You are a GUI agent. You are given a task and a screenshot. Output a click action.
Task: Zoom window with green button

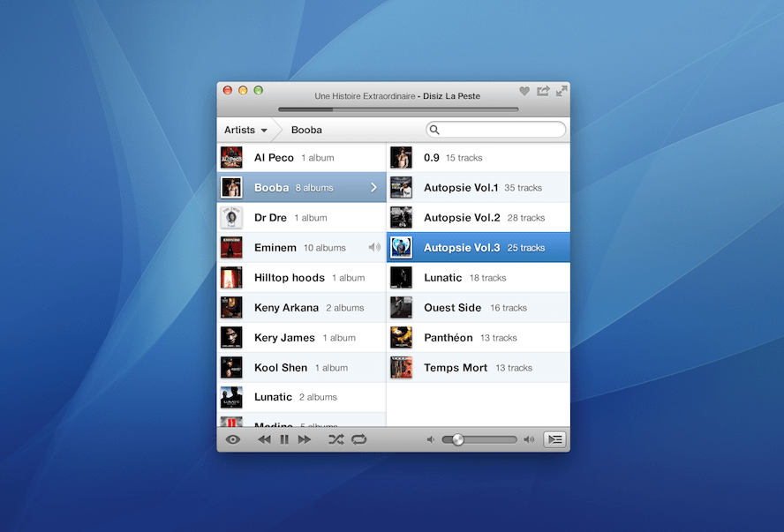(258, 90)
